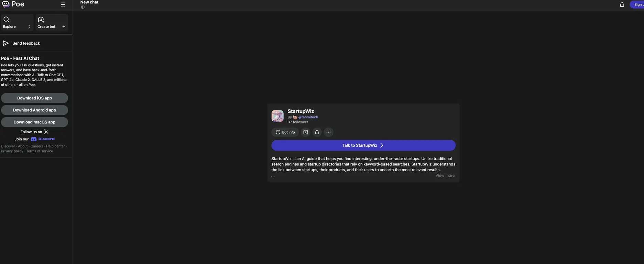644x264 pixels.
Task: Open the Explore search icon
Action: pos(7,20)
